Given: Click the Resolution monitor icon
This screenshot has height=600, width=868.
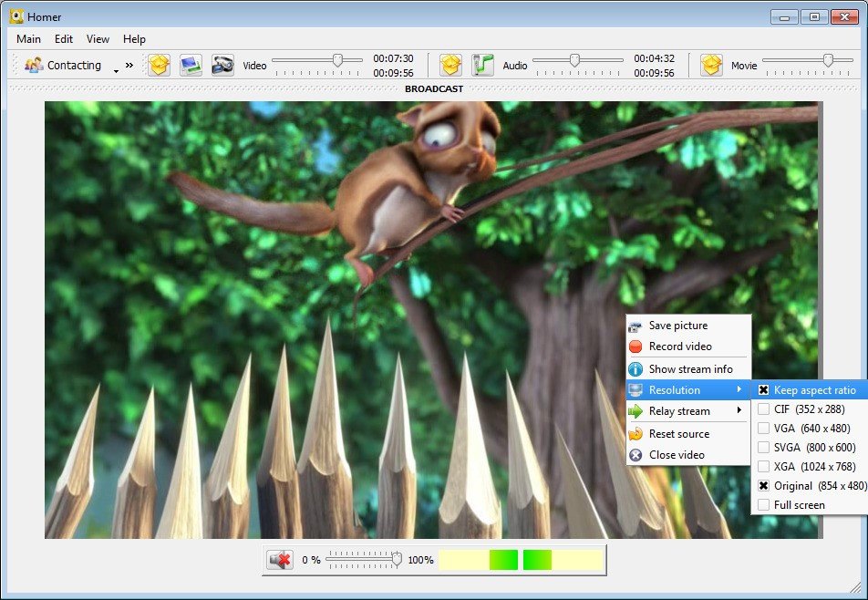Looking at the screenshot, I should click(635, 390).
